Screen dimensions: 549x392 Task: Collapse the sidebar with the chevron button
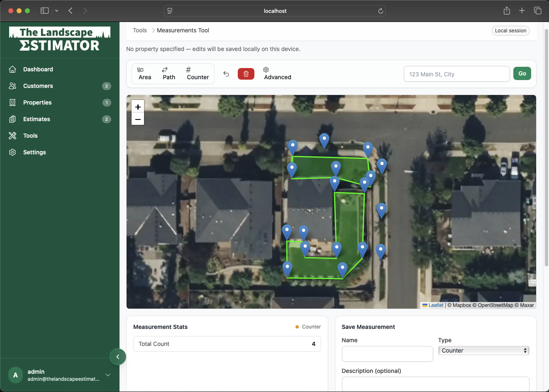118,357
